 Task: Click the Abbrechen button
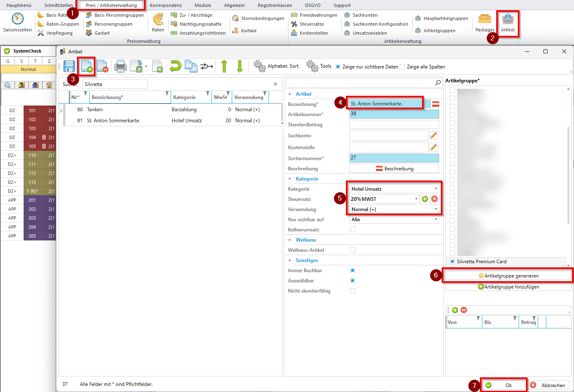pyautogui.click(x=549, y=385)
